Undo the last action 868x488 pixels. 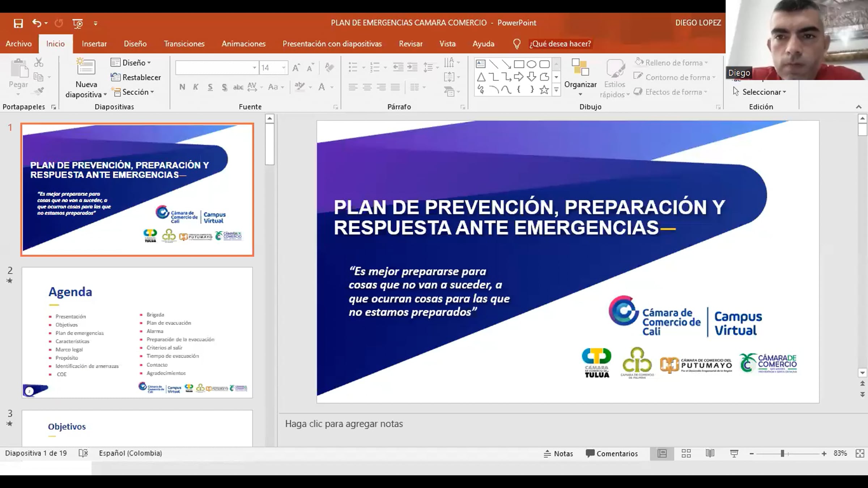click(37, 23)
